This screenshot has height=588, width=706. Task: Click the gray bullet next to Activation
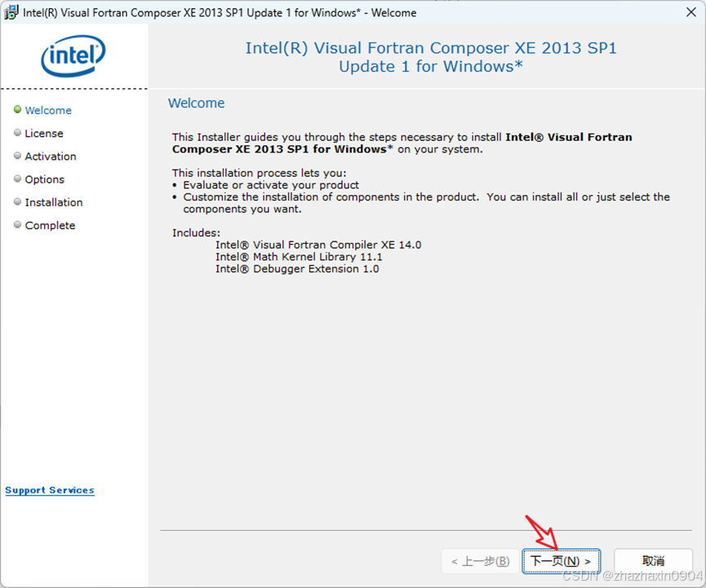click(18, 155)
